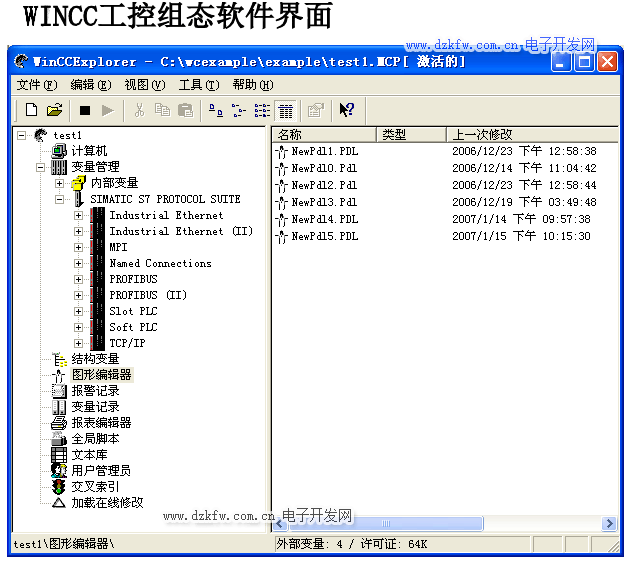Select large icons view toolbar button

click(x=215, y=110)
